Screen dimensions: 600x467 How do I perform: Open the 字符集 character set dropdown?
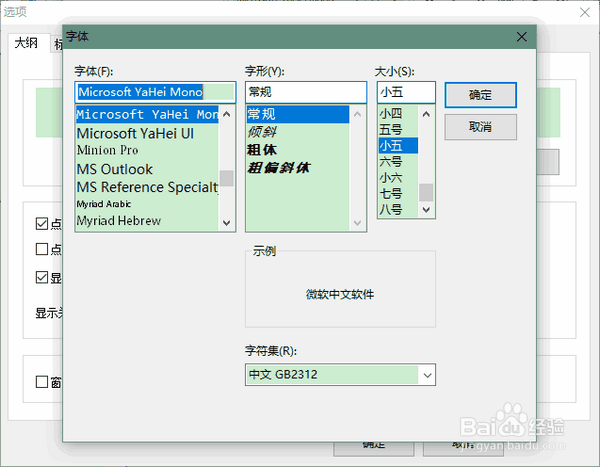click(x=427, y=375)
